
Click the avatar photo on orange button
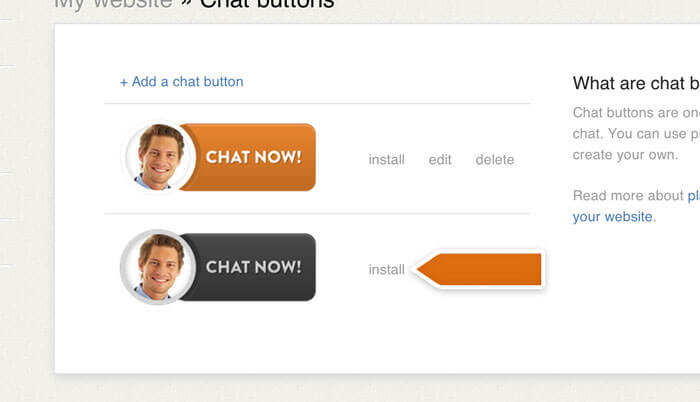tap(158, 157)
